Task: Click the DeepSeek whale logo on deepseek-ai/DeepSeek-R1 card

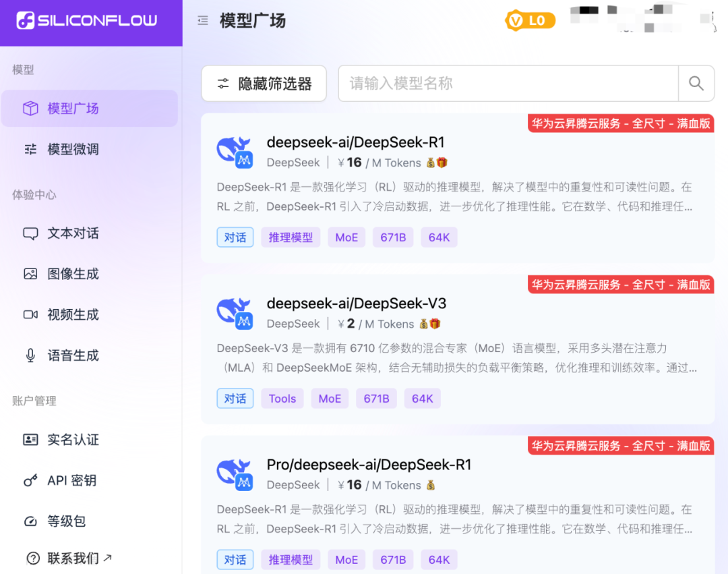Action: (x=235, y=151)
